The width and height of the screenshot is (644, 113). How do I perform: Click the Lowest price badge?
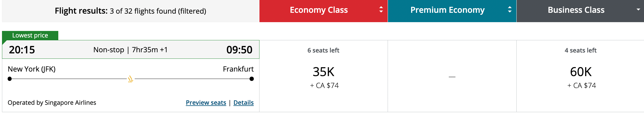[30, 35]
